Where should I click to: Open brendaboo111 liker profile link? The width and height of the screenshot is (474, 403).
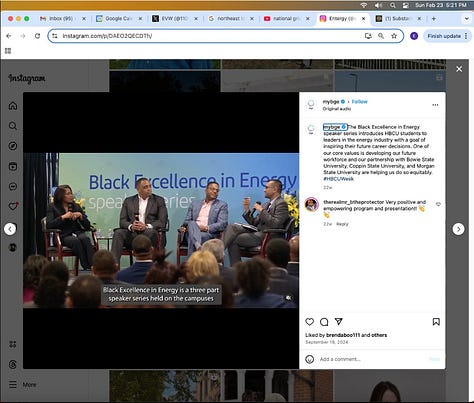343,335
